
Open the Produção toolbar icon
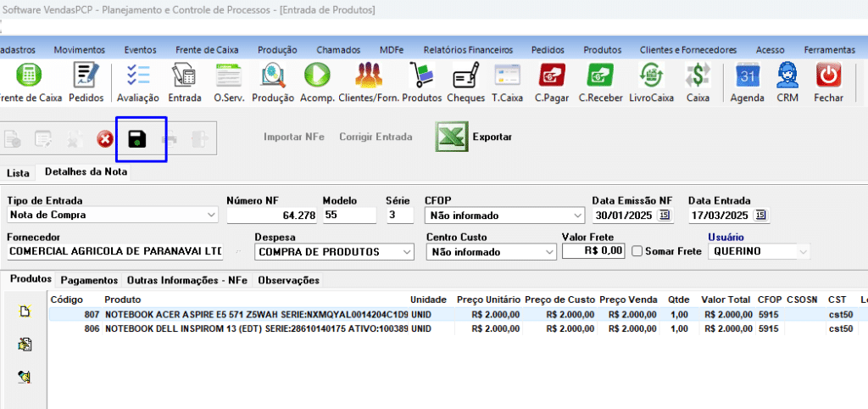coord(273,82)
